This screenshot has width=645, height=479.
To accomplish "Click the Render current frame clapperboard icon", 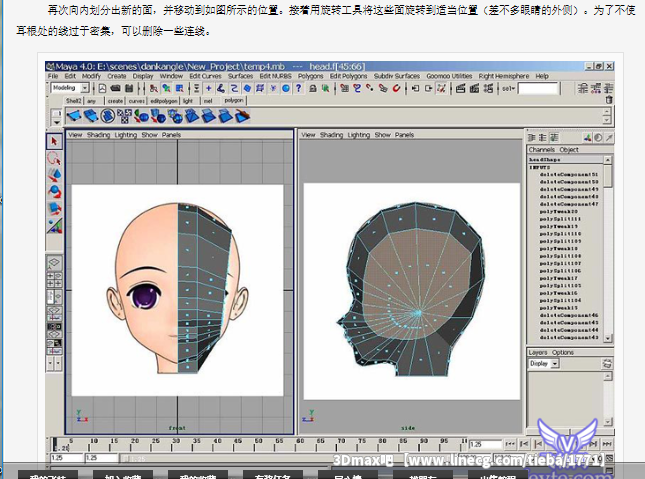I will (x=461, y=88).
